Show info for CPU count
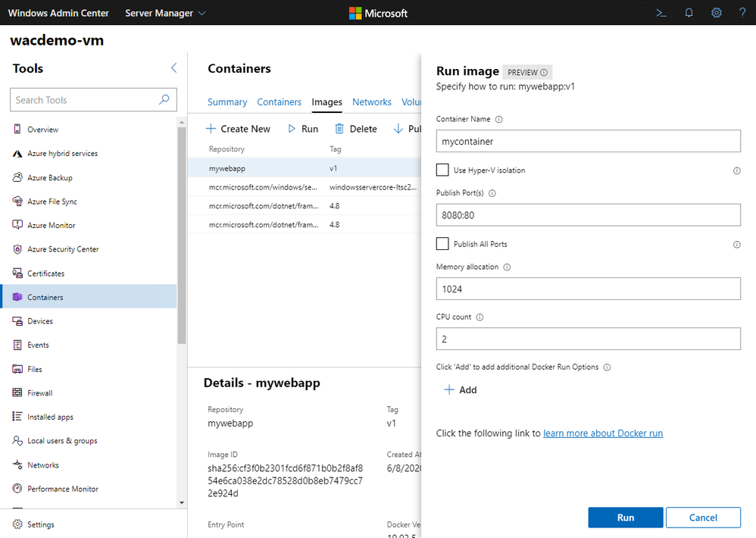 coord(480,317)
